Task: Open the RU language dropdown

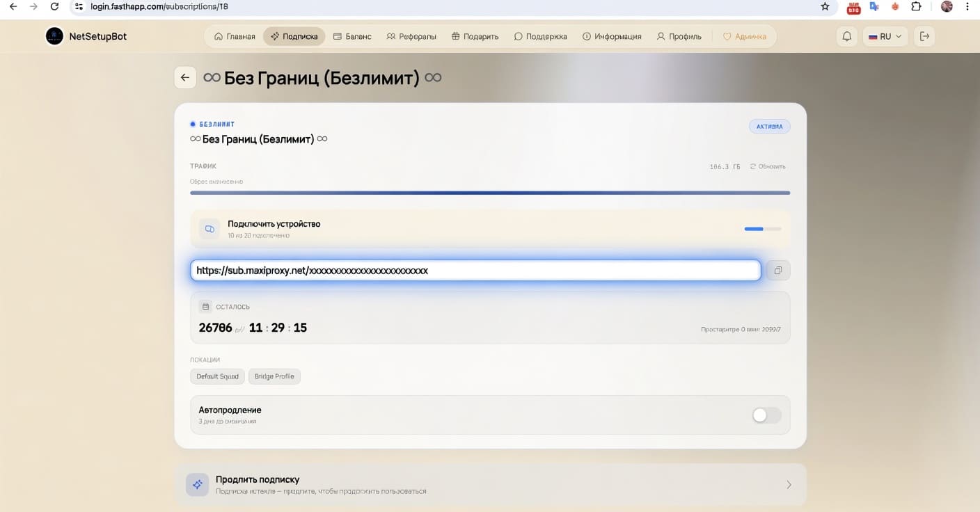Action: (x=885, y=36)
